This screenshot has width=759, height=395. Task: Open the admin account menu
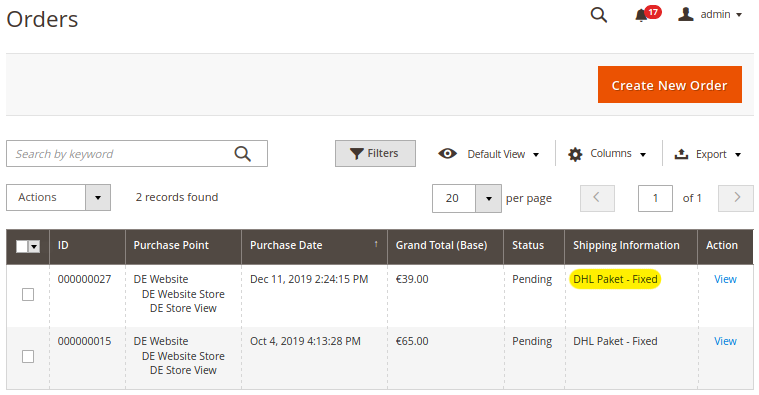point(710,15)
